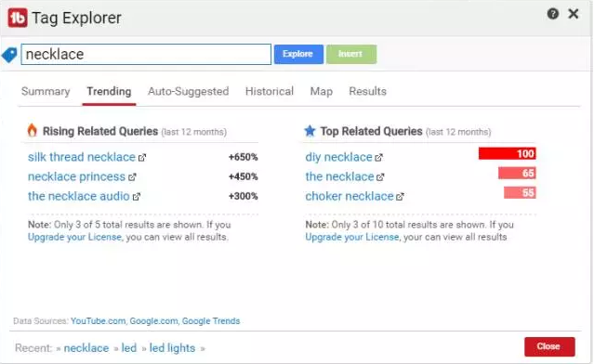This screenshot has height=364, width=594.
Task: Open the silk thread necklace query link
Action: (82, 157)
